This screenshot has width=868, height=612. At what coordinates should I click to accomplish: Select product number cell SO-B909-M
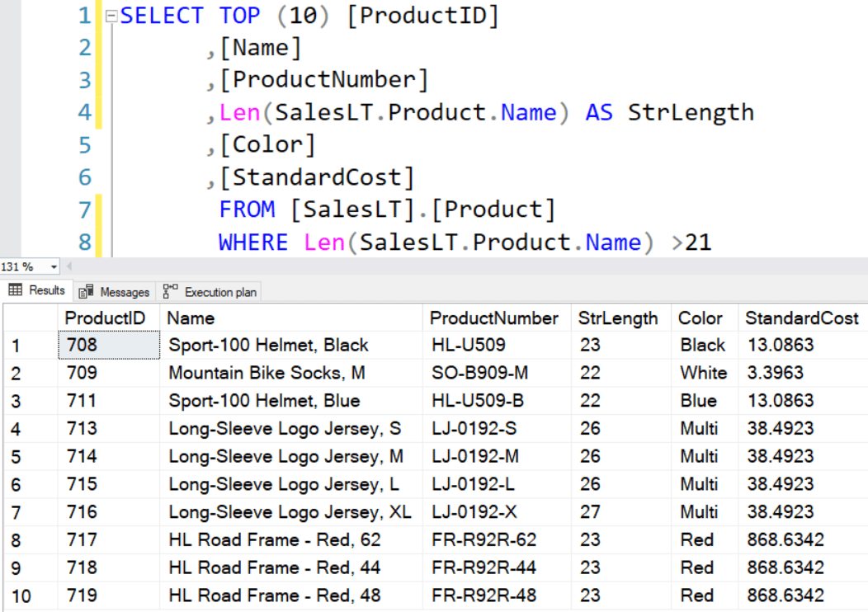(x=497, y=373)
